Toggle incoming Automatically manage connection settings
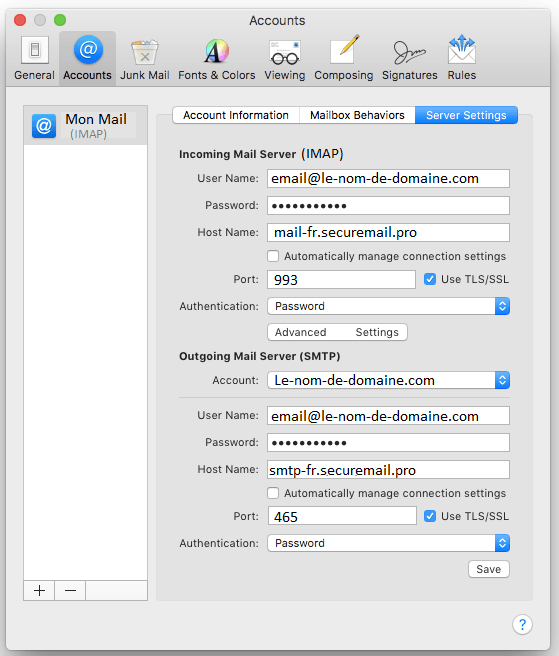The height and width of the screenshot is (656, 559). pyautogui.click(x=273, y=256)
